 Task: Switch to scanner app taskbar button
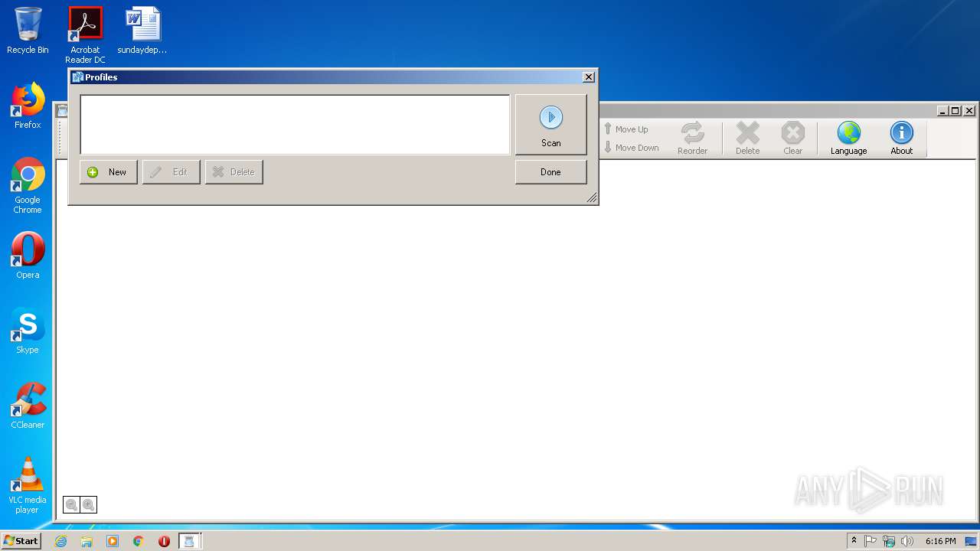pyautogui.click(x=189, y=541)
